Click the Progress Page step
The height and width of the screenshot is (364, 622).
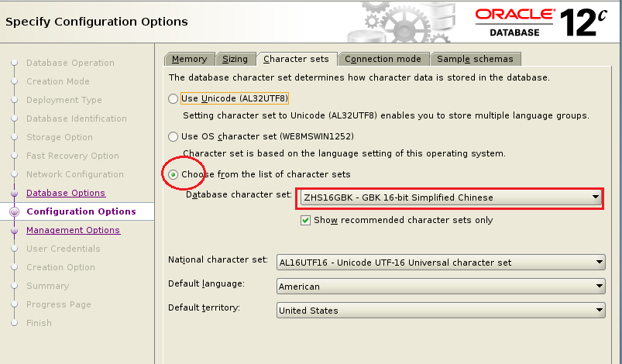tap(59, 304)
